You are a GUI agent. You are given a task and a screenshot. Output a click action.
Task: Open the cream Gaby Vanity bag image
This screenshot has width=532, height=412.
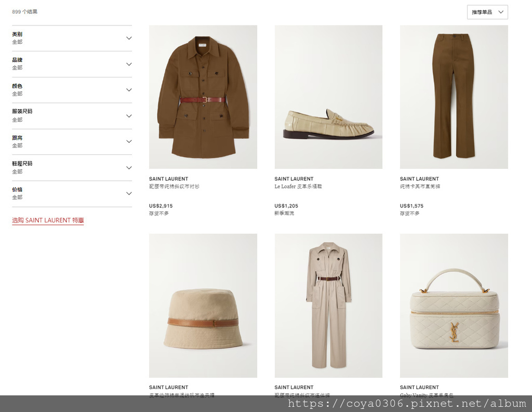(x=454, y=305)
